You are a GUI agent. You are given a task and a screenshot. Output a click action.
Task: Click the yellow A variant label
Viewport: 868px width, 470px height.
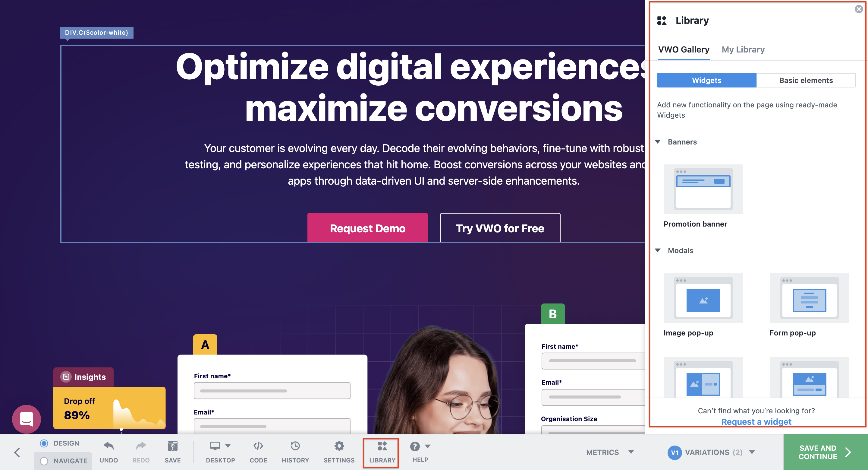(205, 344)
